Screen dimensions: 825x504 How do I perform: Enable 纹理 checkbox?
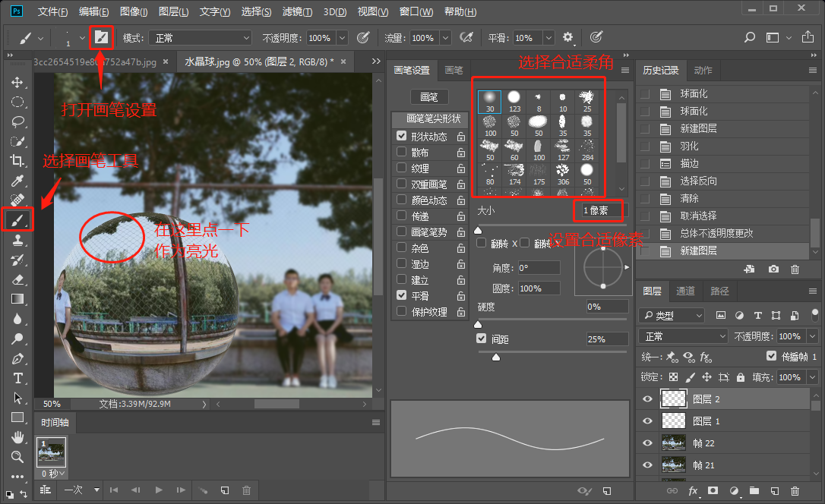point(401,167)
